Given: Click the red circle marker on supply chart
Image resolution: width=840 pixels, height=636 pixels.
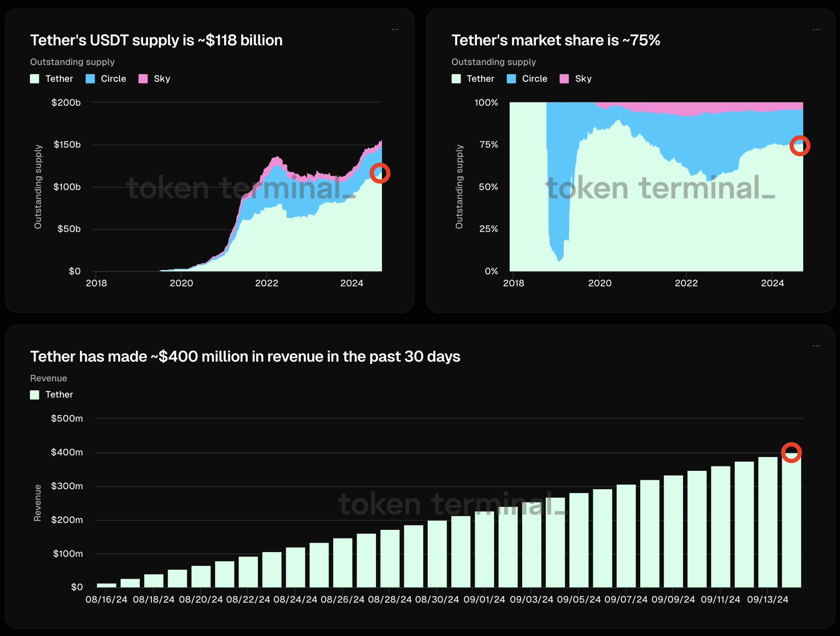Looking at the screenshot, I should point(380,173).
